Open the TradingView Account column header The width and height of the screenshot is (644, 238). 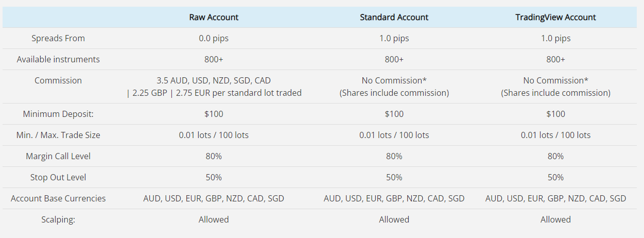555,17
